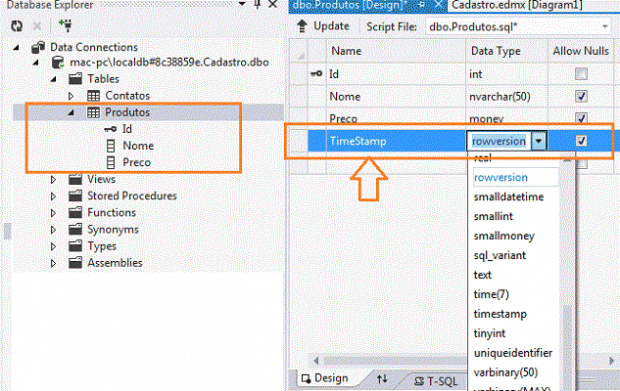Screen dimensions: 620x391
Task: Click the data type list scrollbar
Action: [567, 273]
